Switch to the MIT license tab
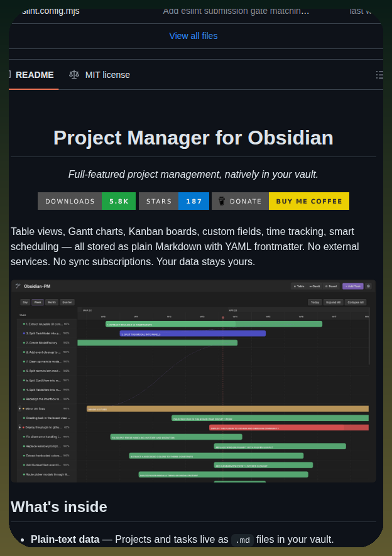 [x=100, y=75]
